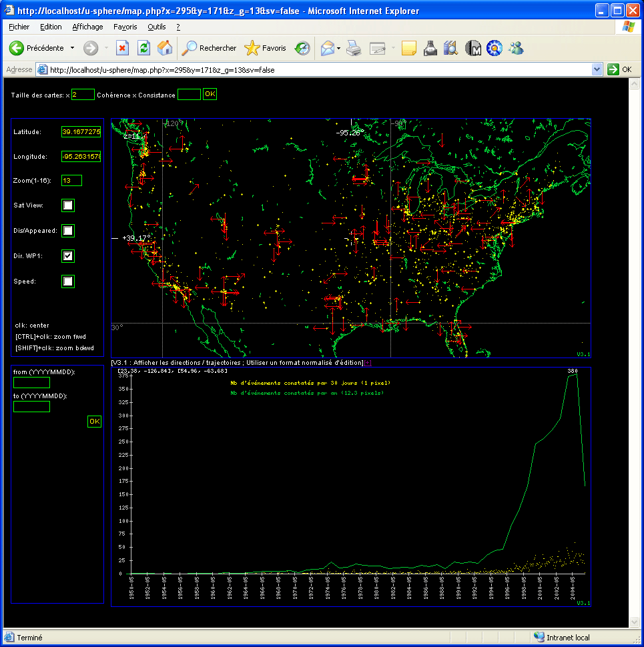Click the 'from (YYYYMMDD)' input field
The width and height of the screenshot is (644, 647).
click(x=31, y=383)
